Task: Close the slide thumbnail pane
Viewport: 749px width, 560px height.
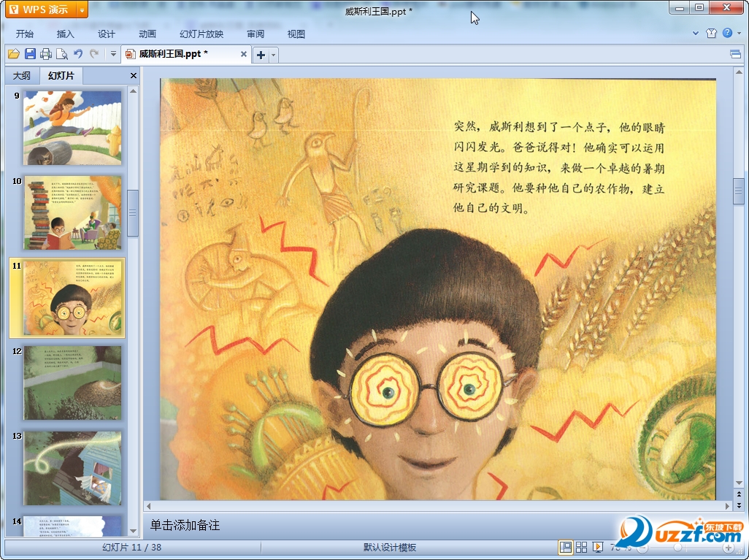Action: 134,75
